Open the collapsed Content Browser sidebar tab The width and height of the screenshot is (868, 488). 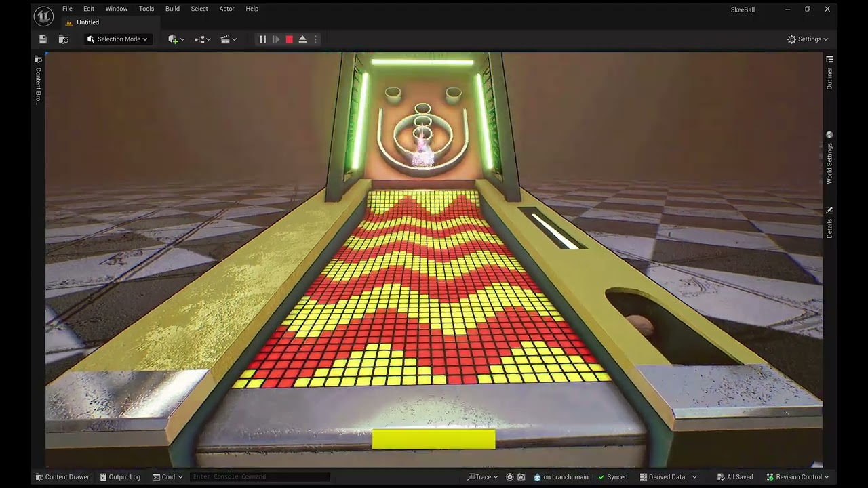pos(38,80)
